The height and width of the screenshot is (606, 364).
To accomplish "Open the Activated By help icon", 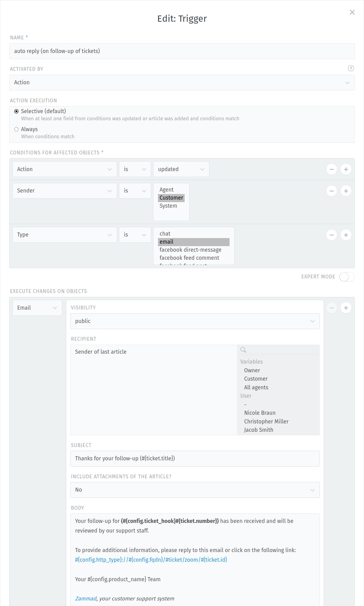I will click(351, 69).
